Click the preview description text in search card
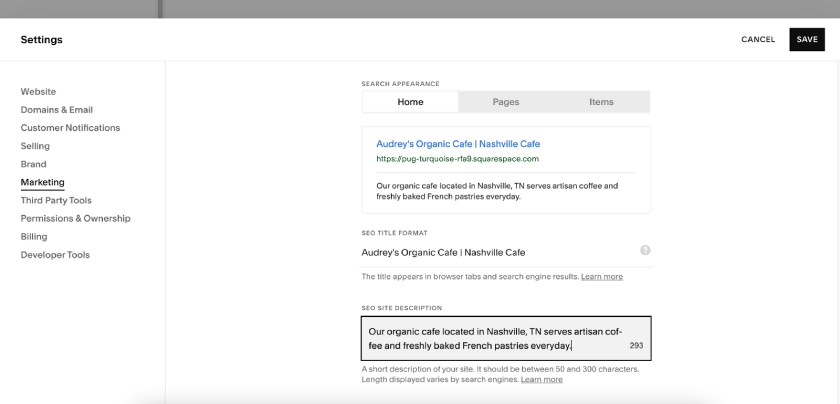The image size is (840, 404). pyautogui.click(x=497, y=191)
